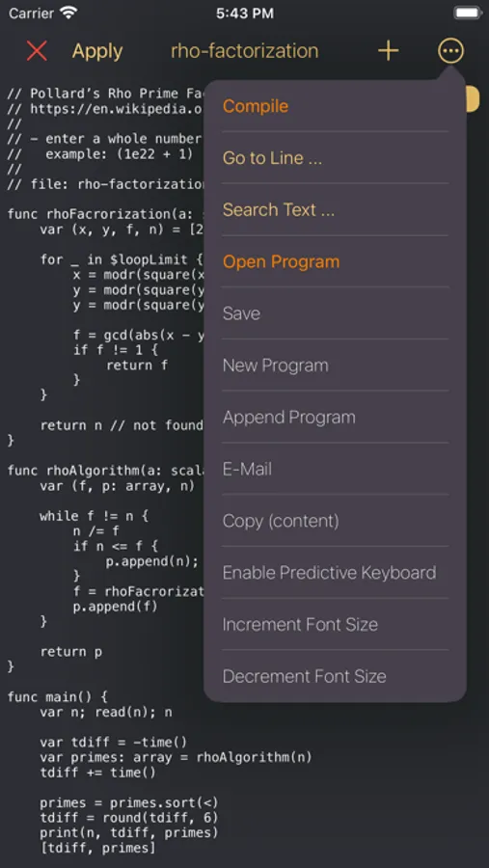Tap the yellow button behind the menu

pyautogui.click(x=473, y=98)
